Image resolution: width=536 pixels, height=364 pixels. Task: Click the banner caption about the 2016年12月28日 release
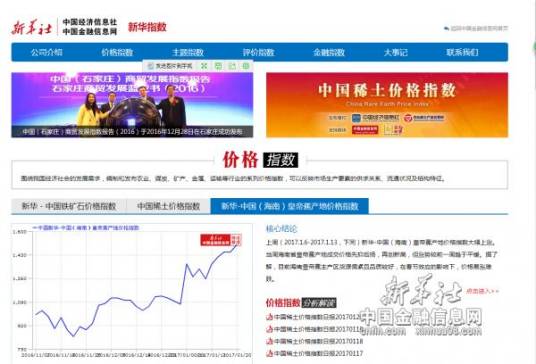[x=132, y=132]
